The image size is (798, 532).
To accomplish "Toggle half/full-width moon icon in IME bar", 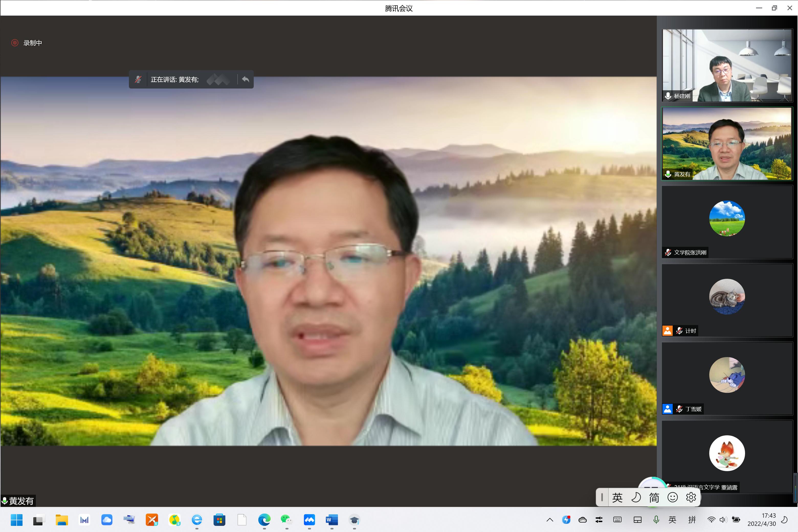I will click(x=636, y=497).
